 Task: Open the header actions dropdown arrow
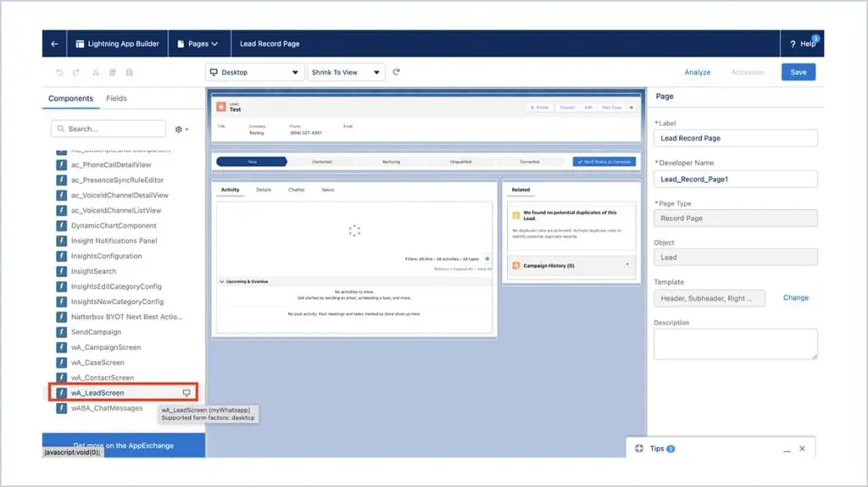(x=632, y=108)
